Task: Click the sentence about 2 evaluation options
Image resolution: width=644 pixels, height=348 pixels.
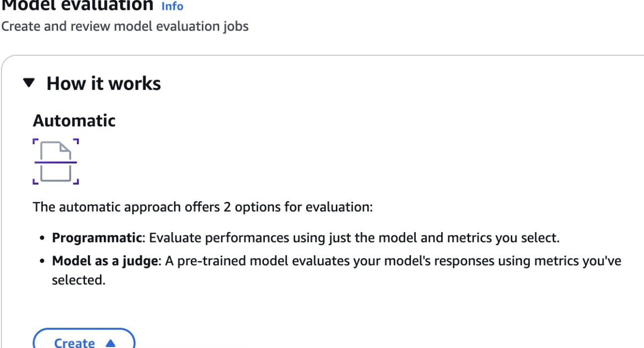Action: [202, 207]
